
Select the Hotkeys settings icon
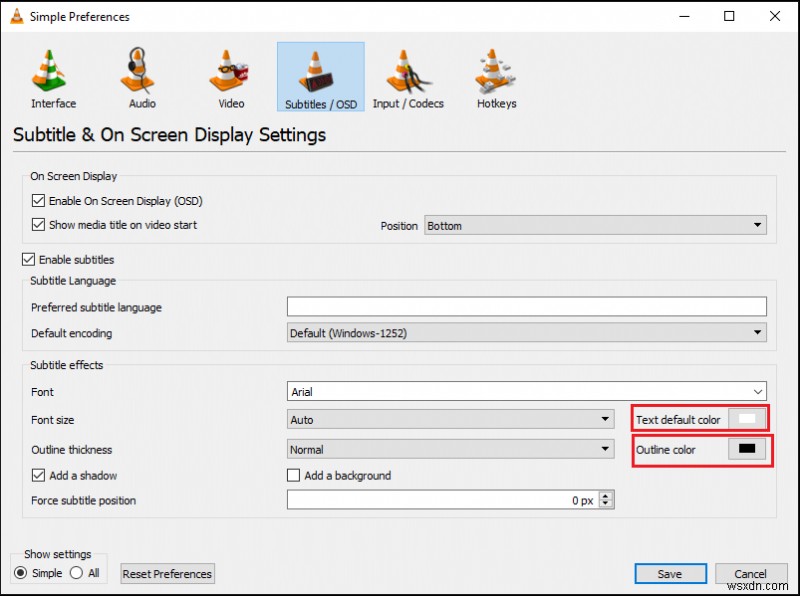click(x=495, y=76)
